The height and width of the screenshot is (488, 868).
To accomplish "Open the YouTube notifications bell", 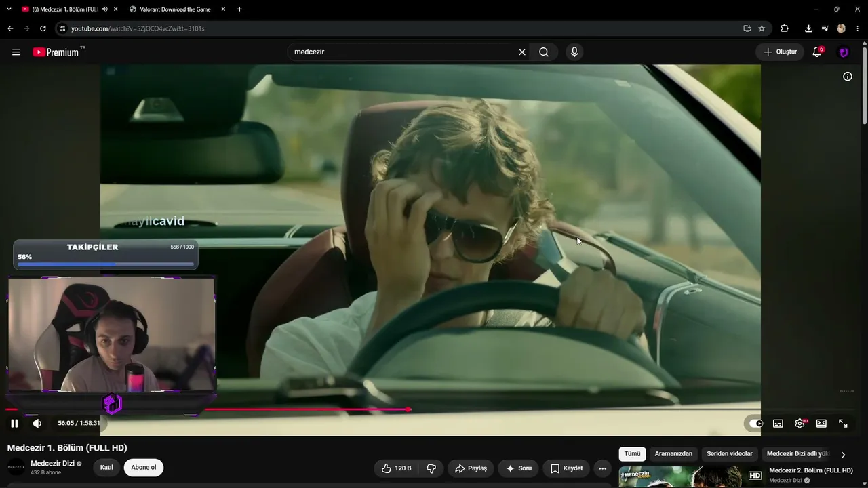I will (x=817, y=52).
